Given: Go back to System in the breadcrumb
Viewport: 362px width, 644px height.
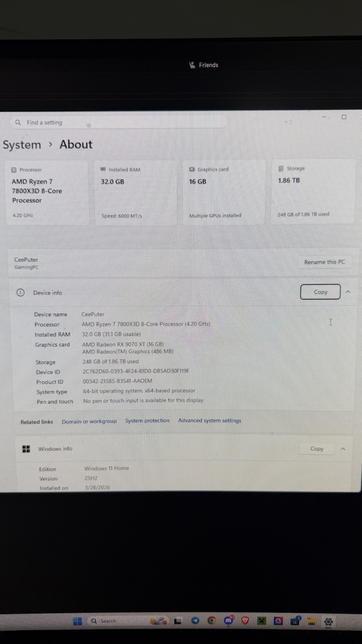Looking at the screenshot, I should 22,145.
